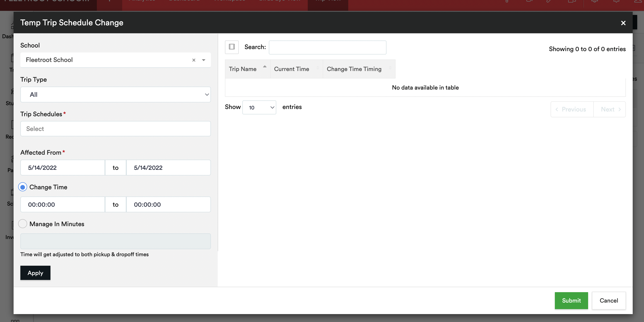Select the Manage In Minutes option
Viewport: 644px width, 322px height.
click(22, 224)
